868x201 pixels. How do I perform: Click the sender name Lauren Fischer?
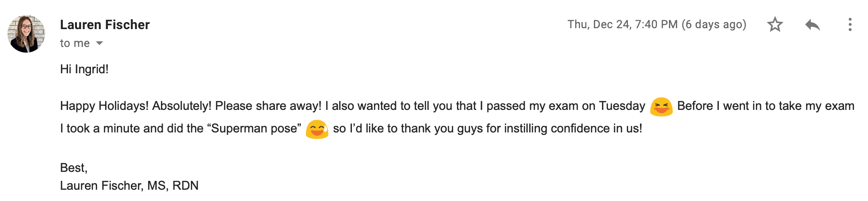105,24
